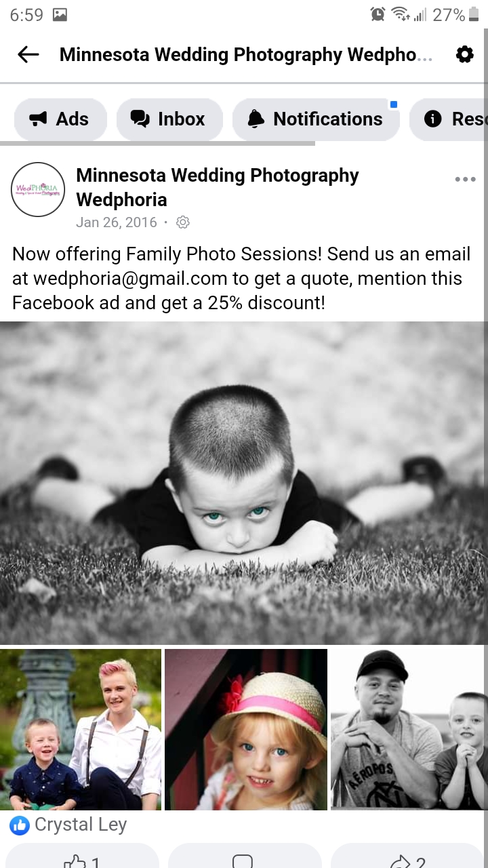Open Crystal Ley reactions list

[x=81, y=825]
